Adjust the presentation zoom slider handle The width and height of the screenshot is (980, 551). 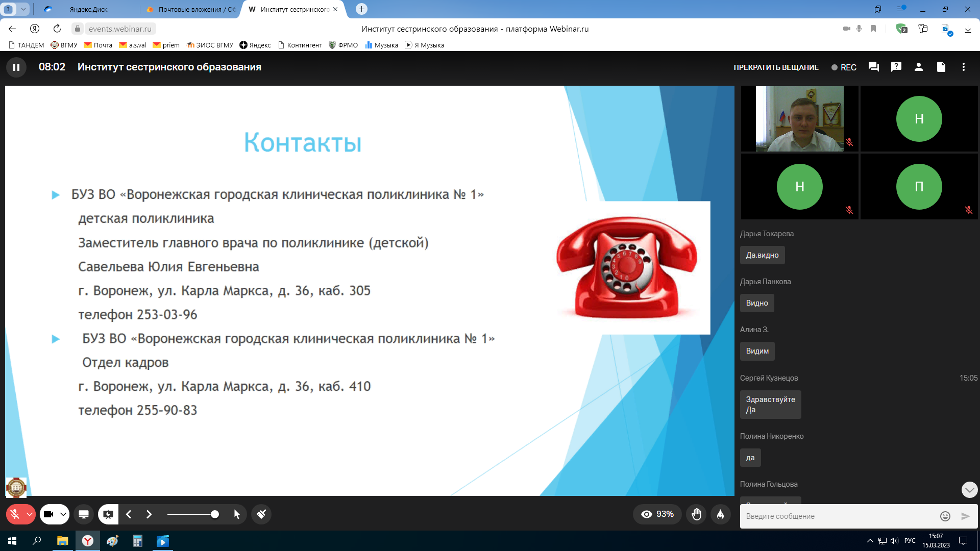(x=215, y=514)
